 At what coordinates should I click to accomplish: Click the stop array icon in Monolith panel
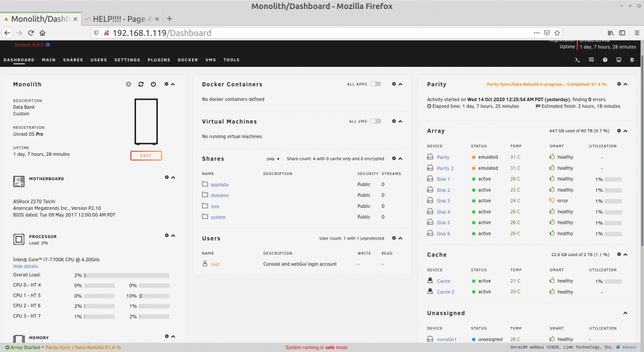click(x=129, y=84)
